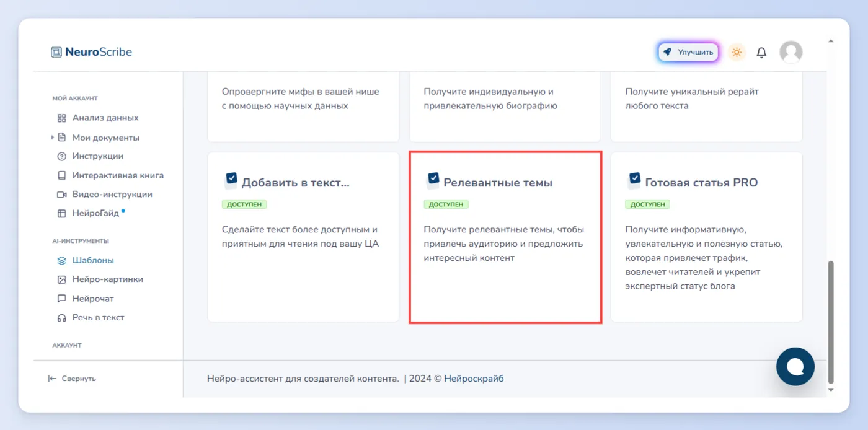
Task: Toggle the light/dark theme sun button
Action: point(737,53)
